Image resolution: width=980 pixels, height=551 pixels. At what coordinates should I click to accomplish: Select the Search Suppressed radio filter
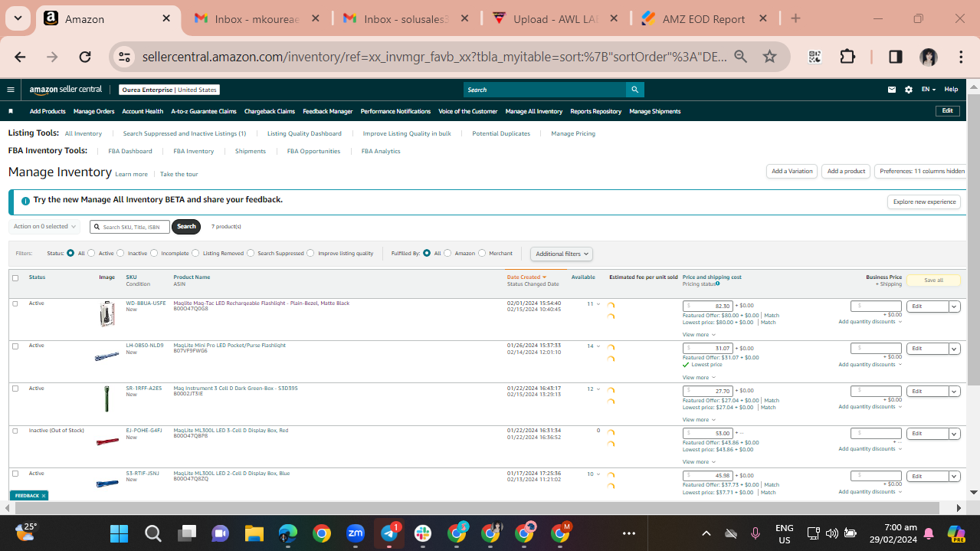(251, 253)
